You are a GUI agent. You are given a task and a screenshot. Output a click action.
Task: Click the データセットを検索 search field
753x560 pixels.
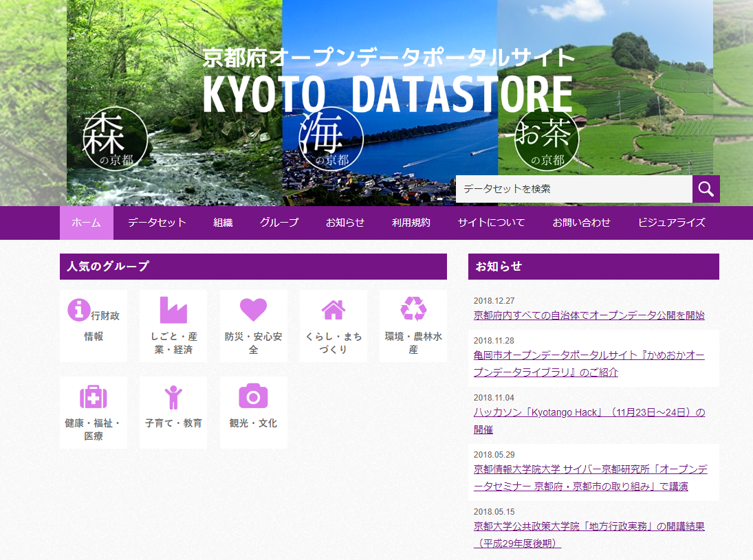click(x=574, y=189)
